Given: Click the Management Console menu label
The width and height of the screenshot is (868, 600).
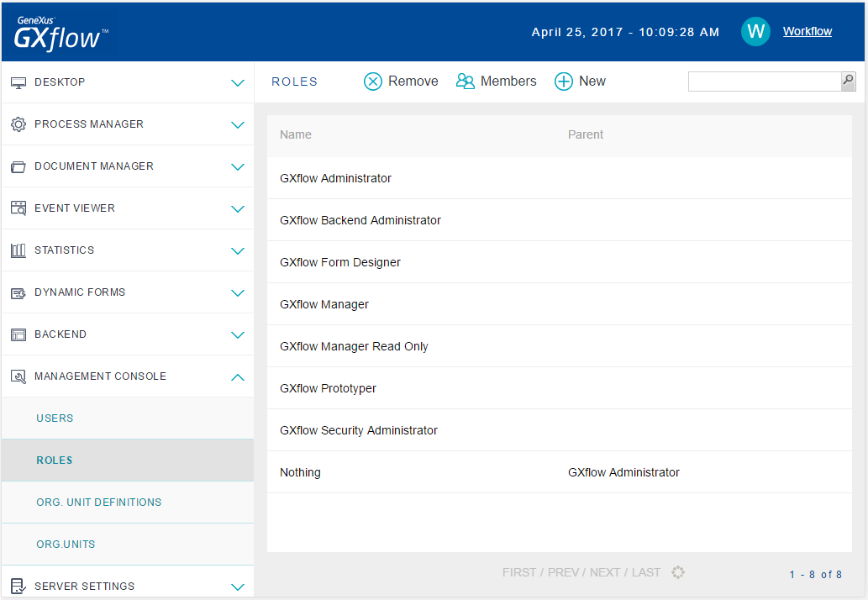Looking at the screenshot, I should 100,376.
